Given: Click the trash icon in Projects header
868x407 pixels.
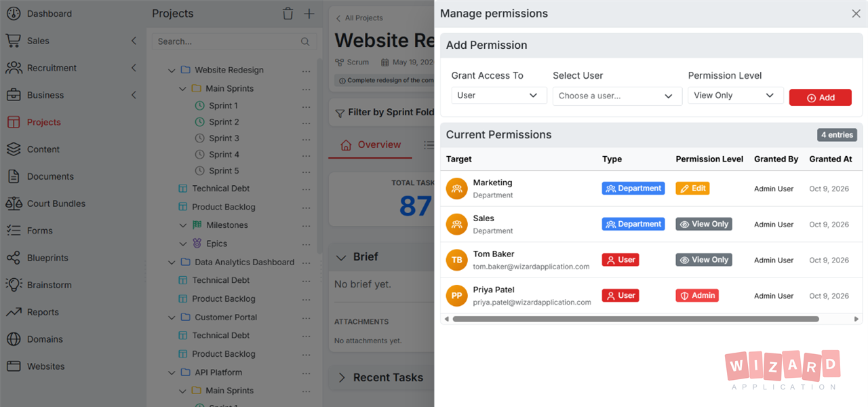Looking at the screenshot, I should [288, 14].
